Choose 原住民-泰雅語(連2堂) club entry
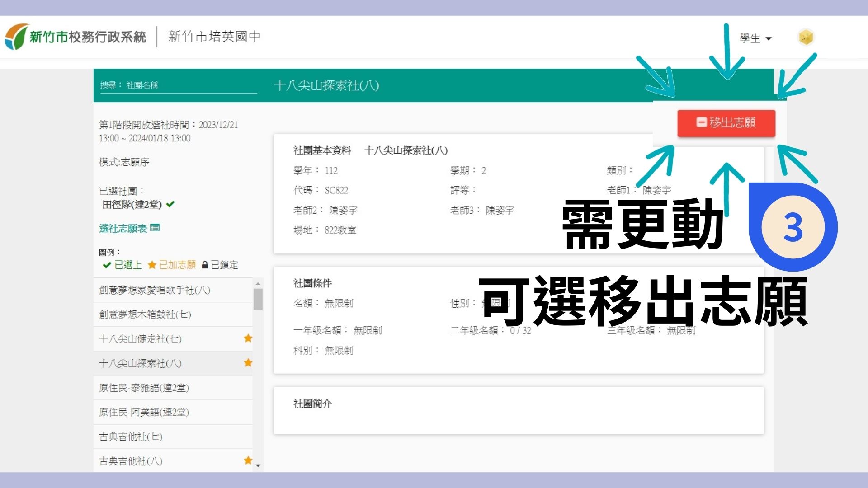 tap(144, 388)
